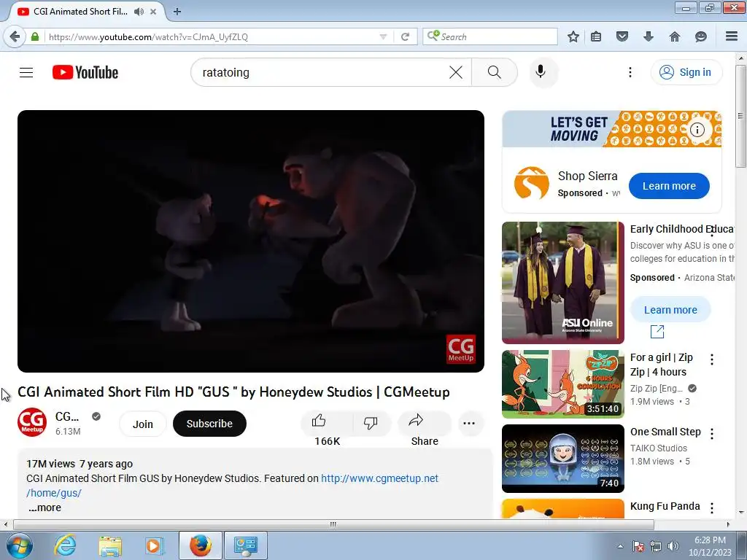Run the YouTube search with magnifier button
The width and height of the screenshot is (747, 560).
tap(495, 72)
